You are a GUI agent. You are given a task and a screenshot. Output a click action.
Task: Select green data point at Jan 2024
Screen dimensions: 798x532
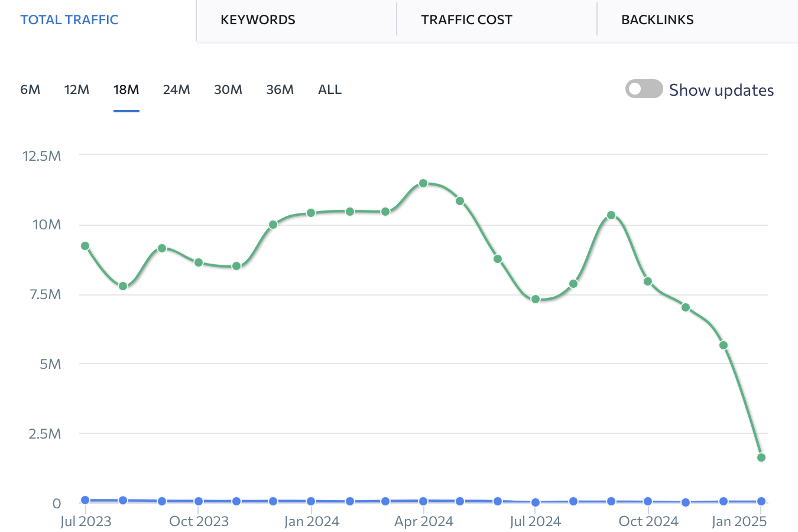[x=311, y=213]
